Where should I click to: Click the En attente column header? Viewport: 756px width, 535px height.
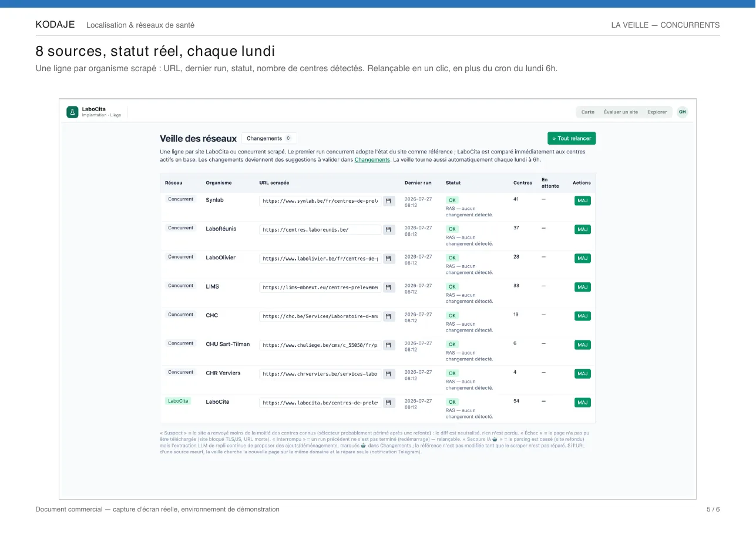pos(550,183)
